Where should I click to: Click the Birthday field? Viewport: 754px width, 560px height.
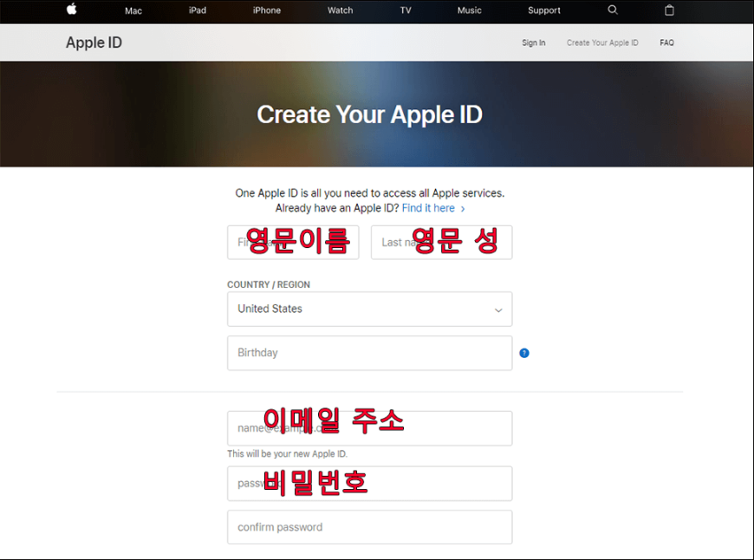370,353
